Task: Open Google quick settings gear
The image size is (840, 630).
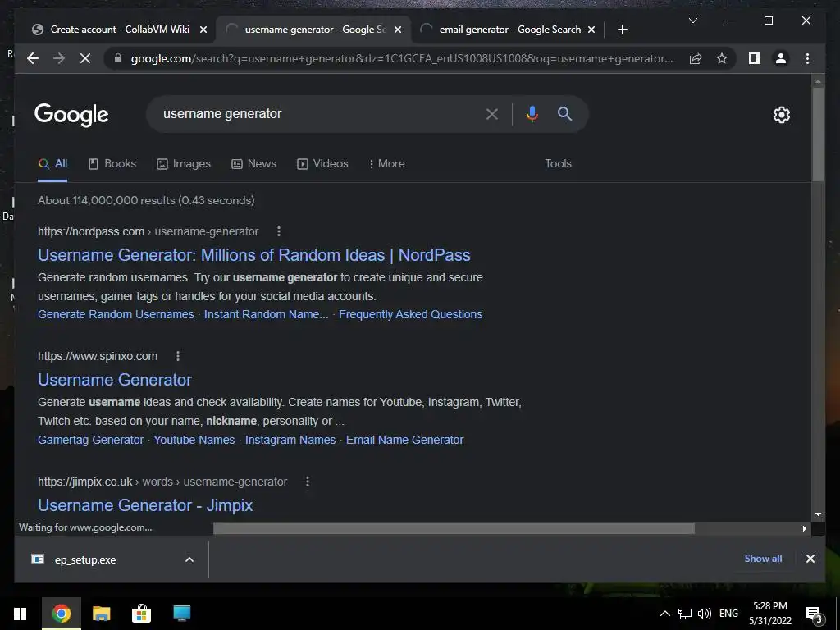Action: click(x=781, y=115)
